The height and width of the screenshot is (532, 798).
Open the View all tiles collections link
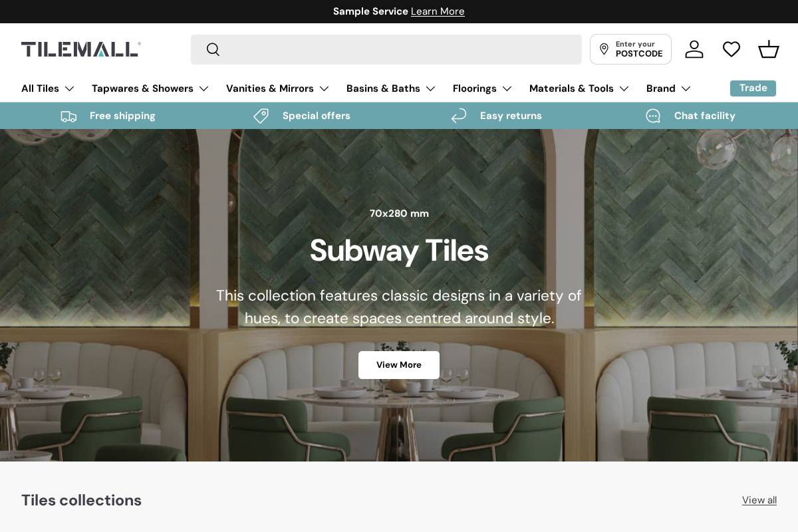pyautogui.click(x=759, y=500)
